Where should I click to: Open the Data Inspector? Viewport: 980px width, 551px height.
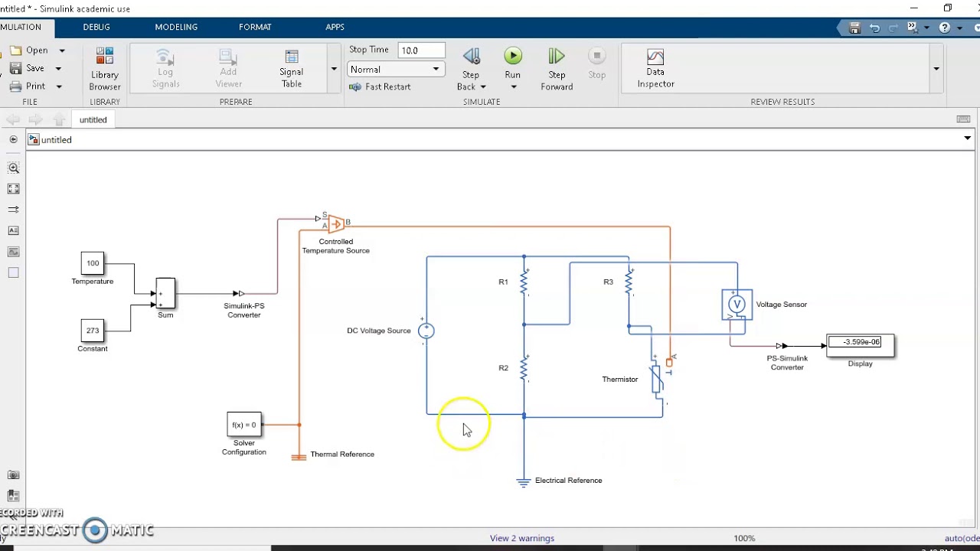pos(655,68)
